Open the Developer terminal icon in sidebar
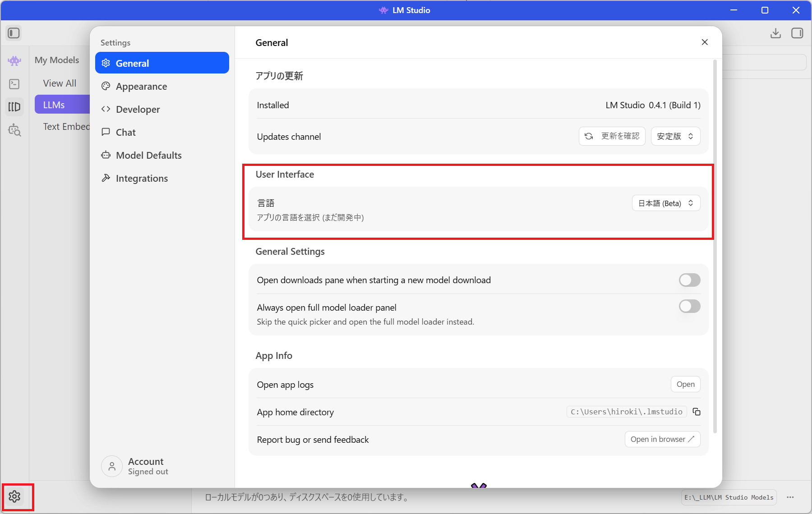 point(14,84)
